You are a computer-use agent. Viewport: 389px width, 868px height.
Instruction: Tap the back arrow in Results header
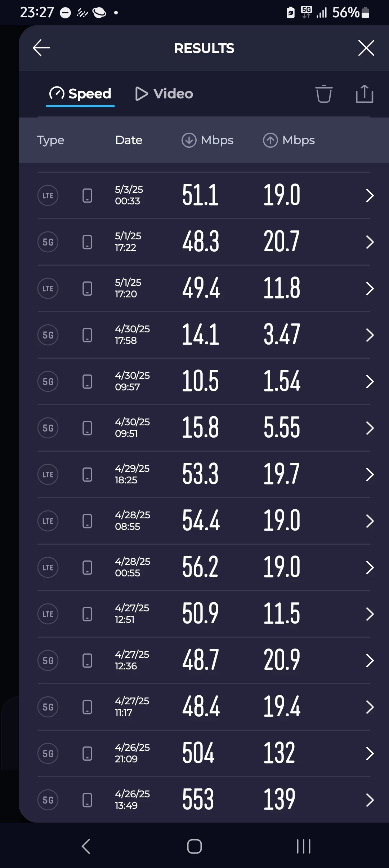(41, 48)
